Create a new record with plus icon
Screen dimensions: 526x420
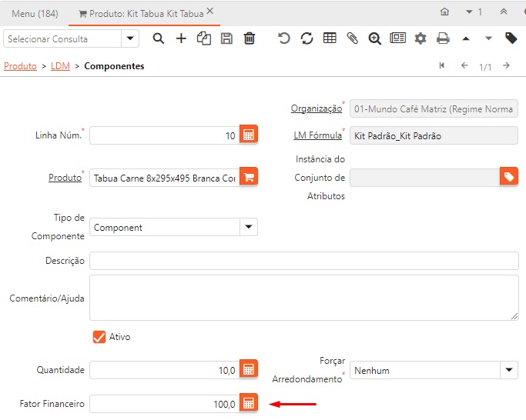[x=181, y=38]
